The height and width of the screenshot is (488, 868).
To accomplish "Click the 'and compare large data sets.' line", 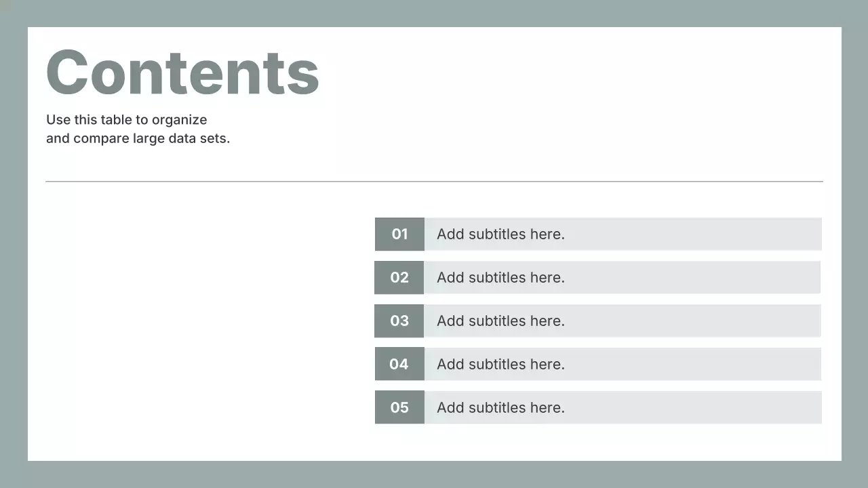I will pyautogui.click(x=138, y=138).
